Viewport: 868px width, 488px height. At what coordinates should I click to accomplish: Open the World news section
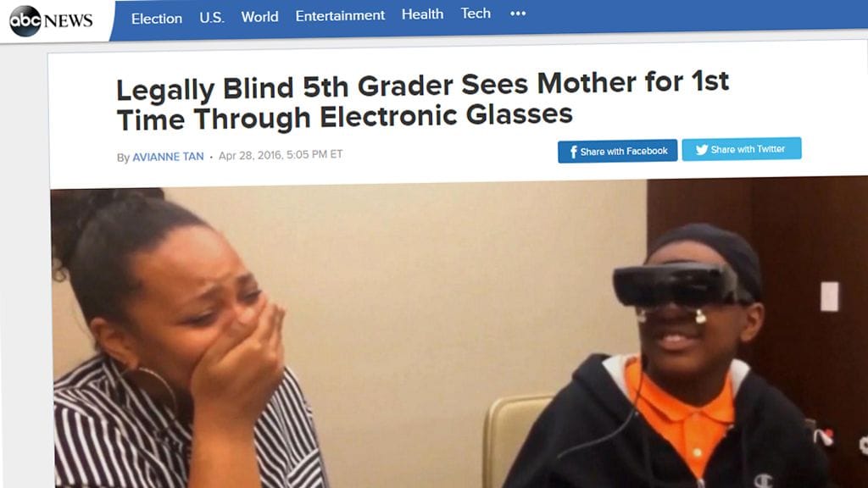point(259,17)
